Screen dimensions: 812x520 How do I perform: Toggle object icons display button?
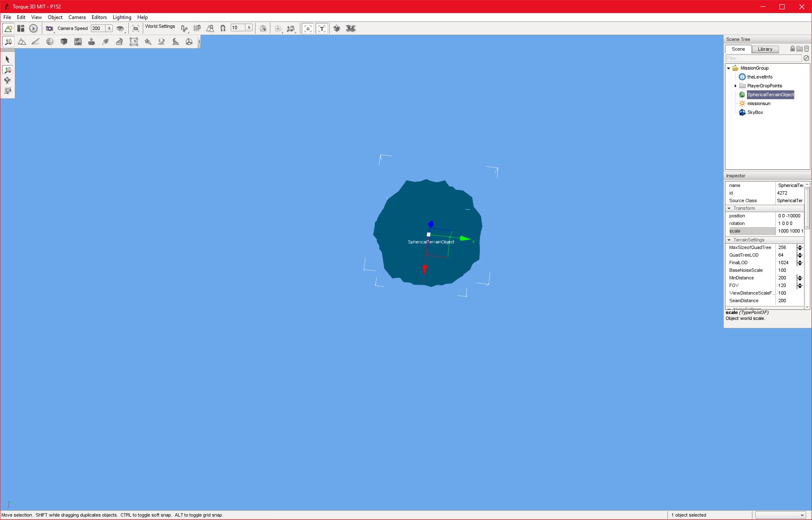click(x=308, y=28)
